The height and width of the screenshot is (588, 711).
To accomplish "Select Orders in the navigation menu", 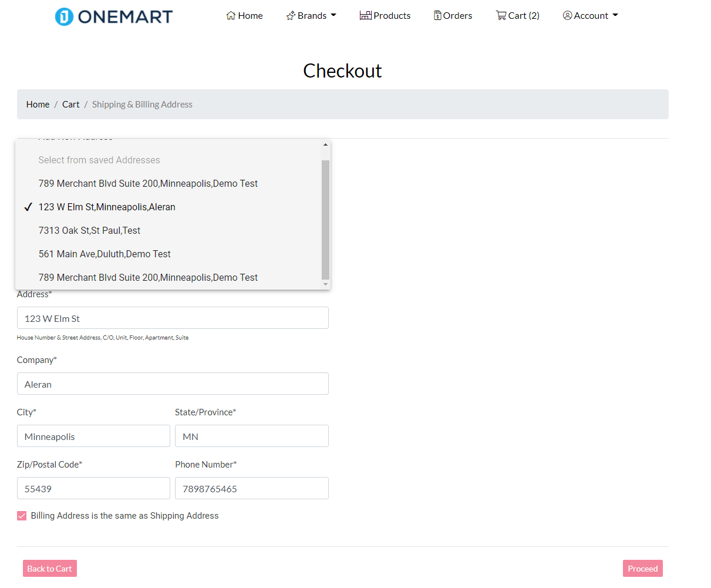I will point(453,15).
